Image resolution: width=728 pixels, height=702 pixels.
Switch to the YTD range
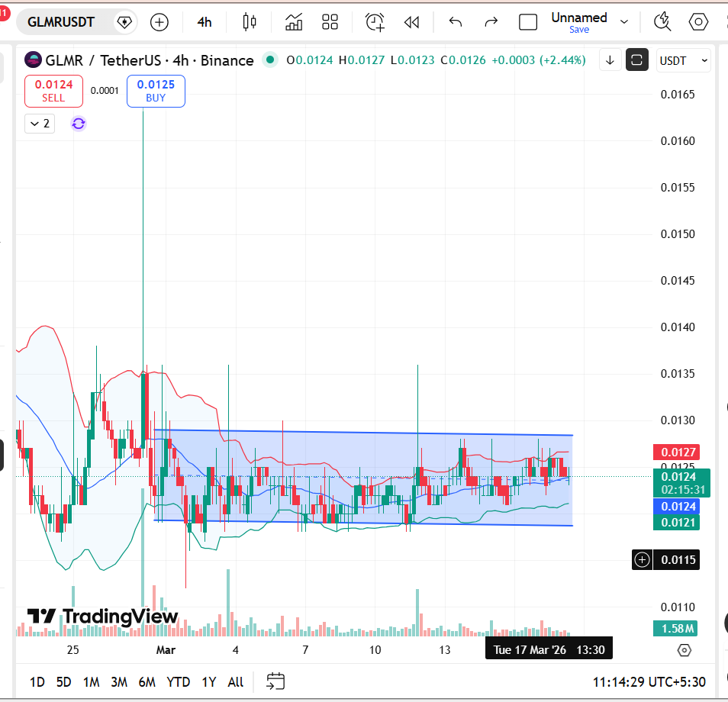(178, 681)
